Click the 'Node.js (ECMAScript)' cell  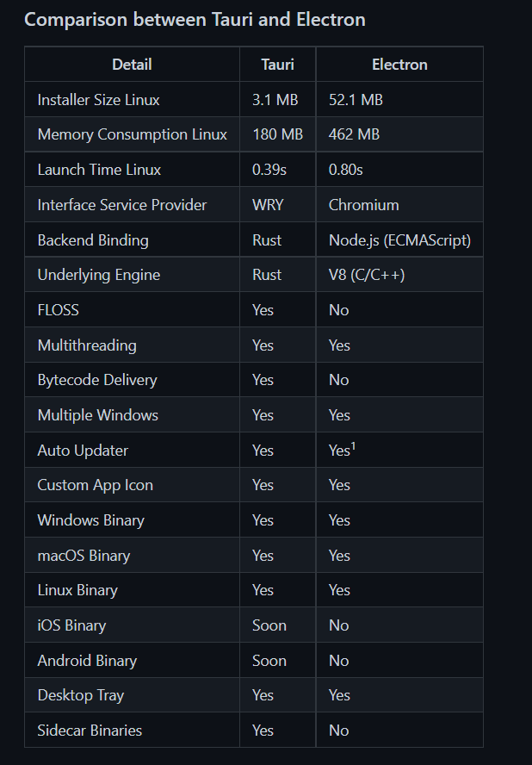[x=399, y=240]
